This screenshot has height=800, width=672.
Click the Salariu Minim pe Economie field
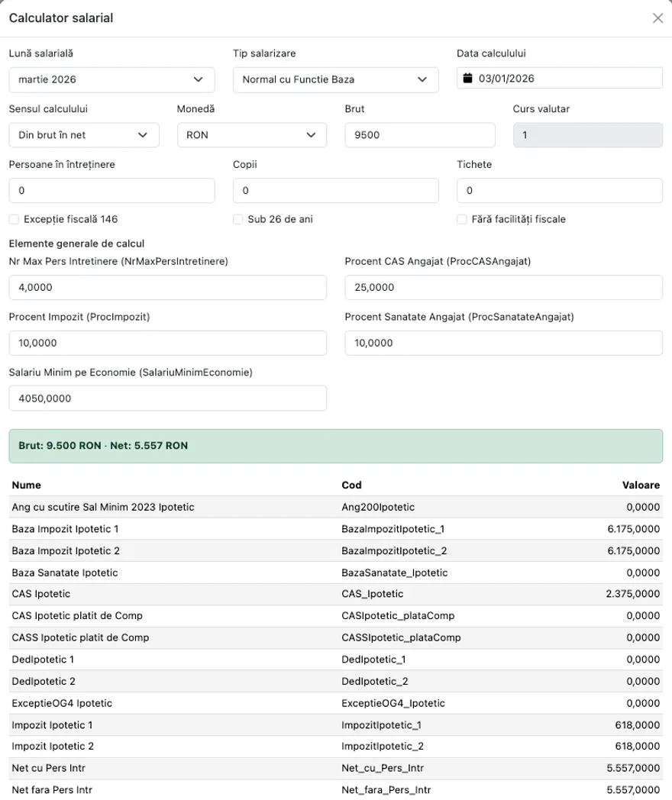pos(168,398)
